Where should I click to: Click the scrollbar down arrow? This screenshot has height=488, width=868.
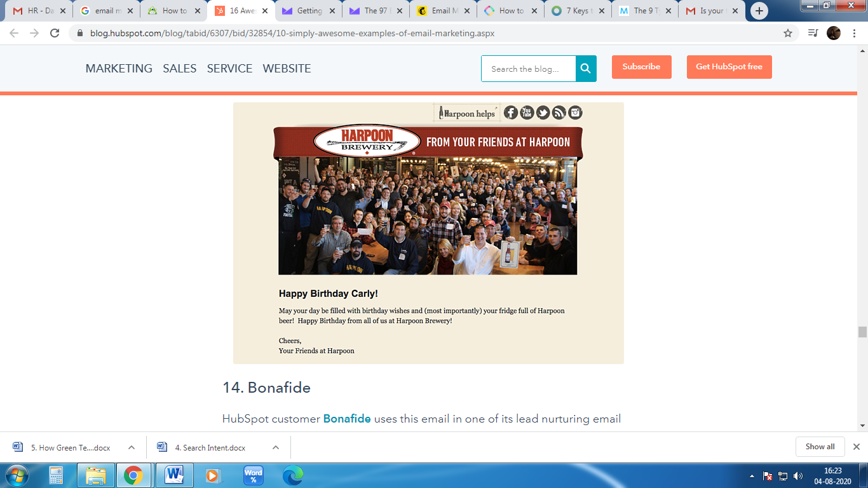[x=862, y=425]
